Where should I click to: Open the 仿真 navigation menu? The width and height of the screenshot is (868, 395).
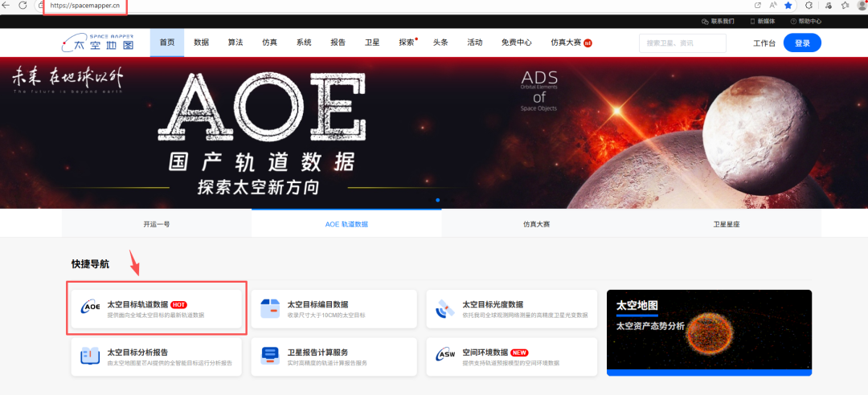coord(269,43)
